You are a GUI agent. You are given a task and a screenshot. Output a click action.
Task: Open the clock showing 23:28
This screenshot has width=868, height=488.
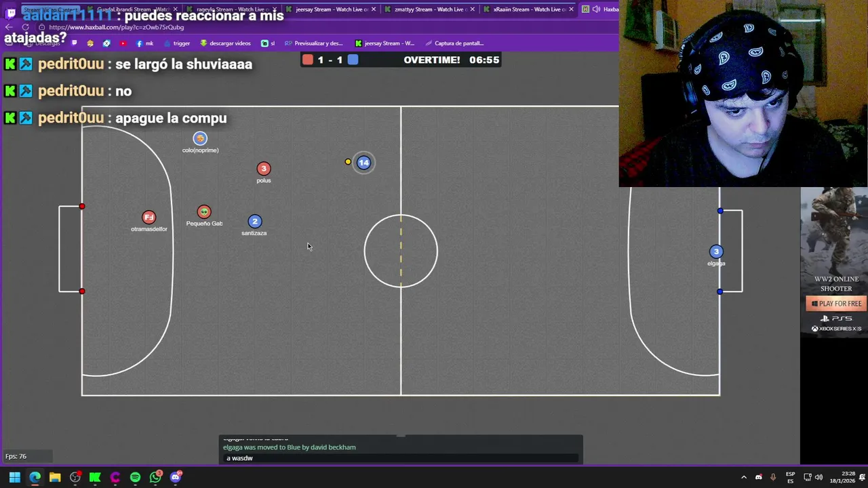click(x=842, y=477)
